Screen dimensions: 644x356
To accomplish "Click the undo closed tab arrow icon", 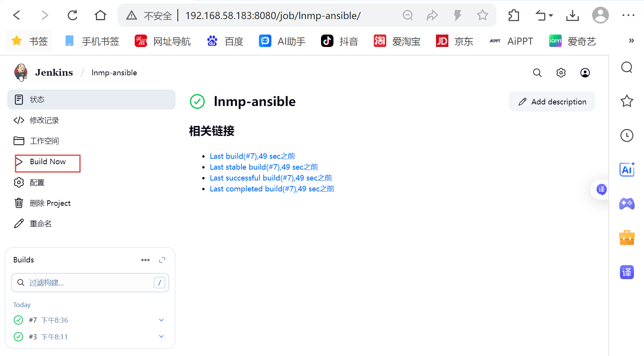I will [x=540, y=16].
